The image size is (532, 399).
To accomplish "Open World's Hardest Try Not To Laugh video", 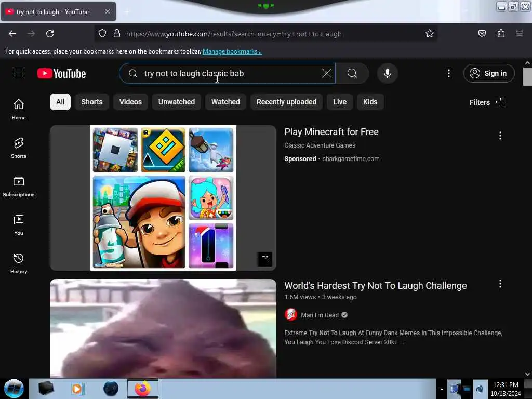I will click(375, 286).
